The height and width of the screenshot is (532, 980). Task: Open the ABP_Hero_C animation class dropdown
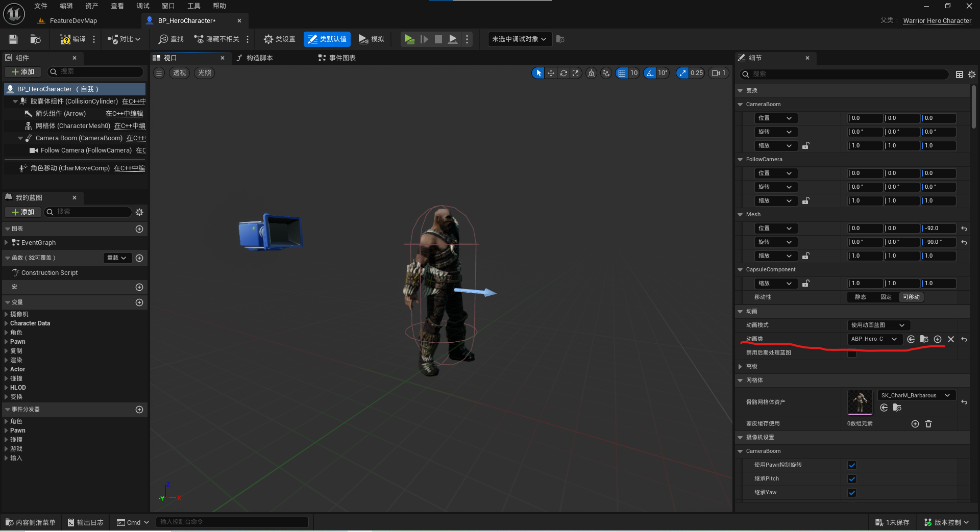(874, 339)
